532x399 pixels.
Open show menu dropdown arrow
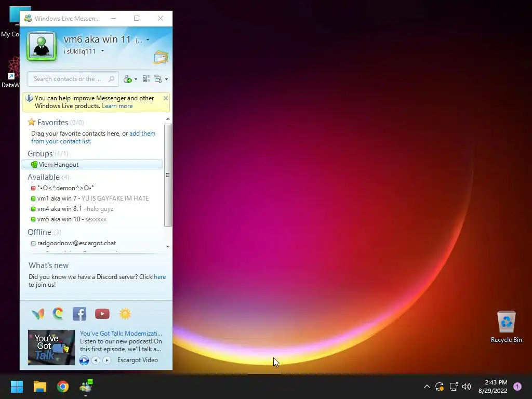(x=166, y=79)
